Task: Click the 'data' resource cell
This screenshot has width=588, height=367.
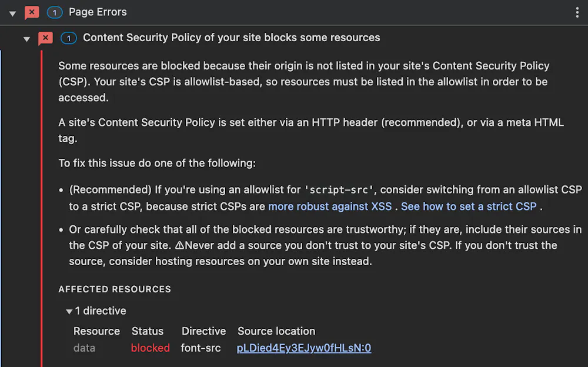Action: [x=84, y=348]
